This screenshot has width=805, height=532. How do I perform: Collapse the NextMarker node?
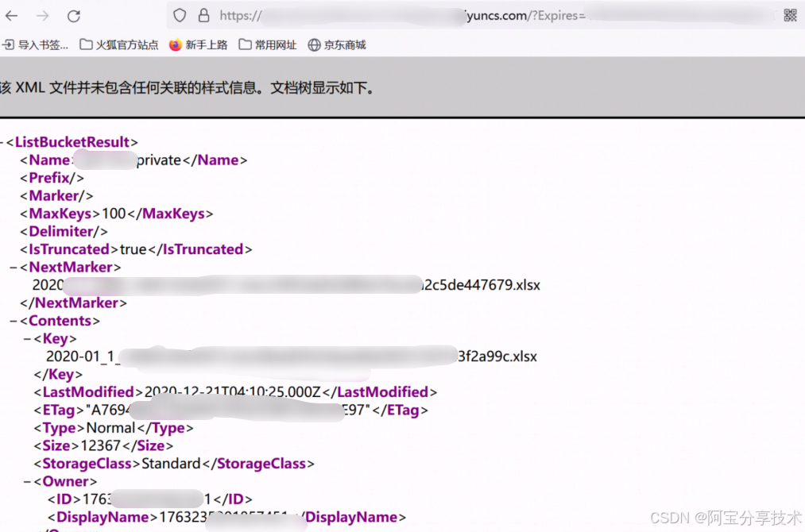point(14,268)
